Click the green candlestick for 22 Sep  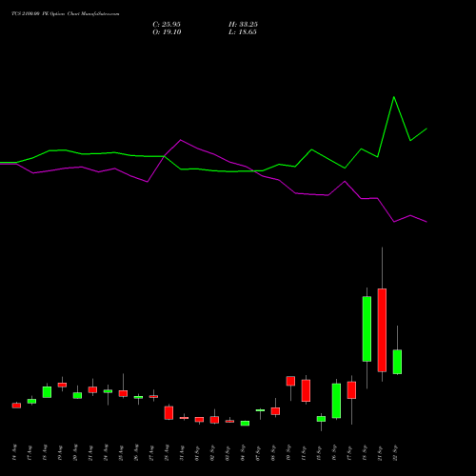pyautogui.click(x=397, y=362)
